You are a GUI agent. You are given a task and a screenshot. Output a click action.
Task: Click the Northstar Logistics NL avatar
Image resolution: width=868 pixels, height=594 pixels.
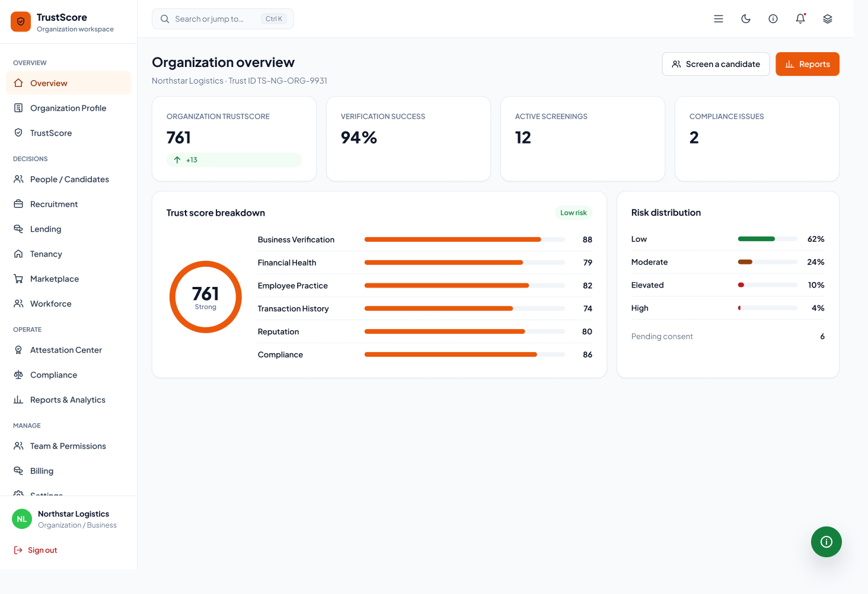pos(22,519)
